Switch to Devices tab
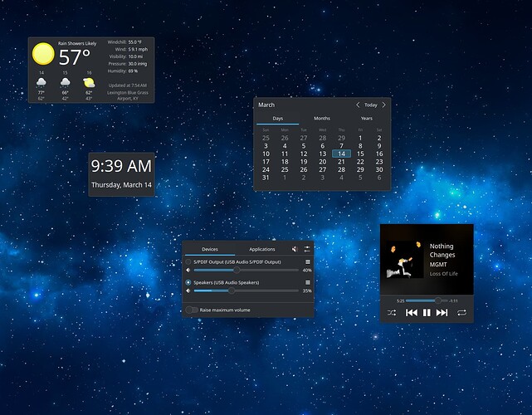This screenshot has height=415, width=532. point(210,249)
